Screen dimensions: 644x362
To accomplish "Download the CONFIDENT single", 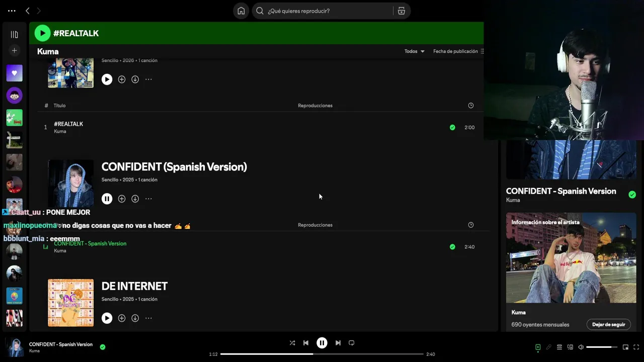I will tap(135, 199).
